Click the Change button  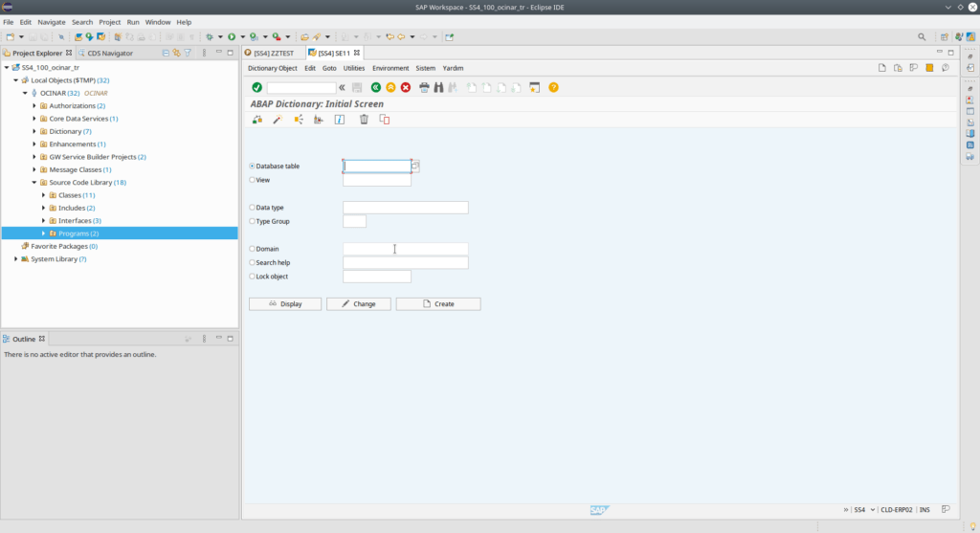tap(359, 303)
